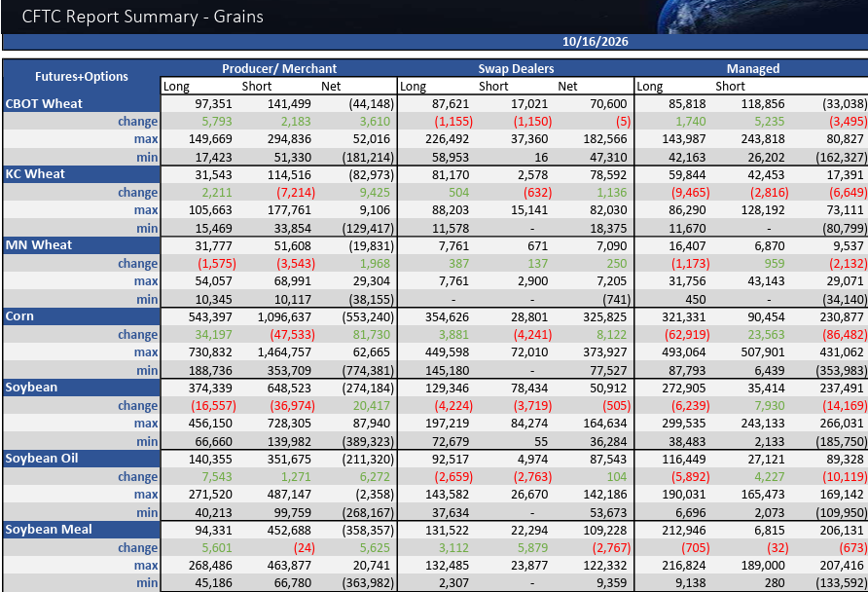This screenshot has width=868, height=592.
Task: Click the Soybean Meal min value 45,186
Action: (x=213, y=583)
